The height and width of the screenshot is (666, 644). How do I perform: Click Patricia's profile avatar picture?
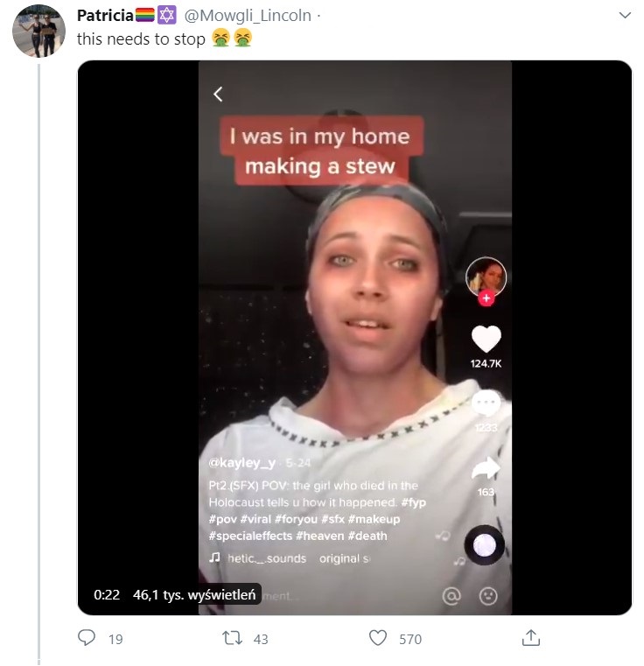[38, 31]
